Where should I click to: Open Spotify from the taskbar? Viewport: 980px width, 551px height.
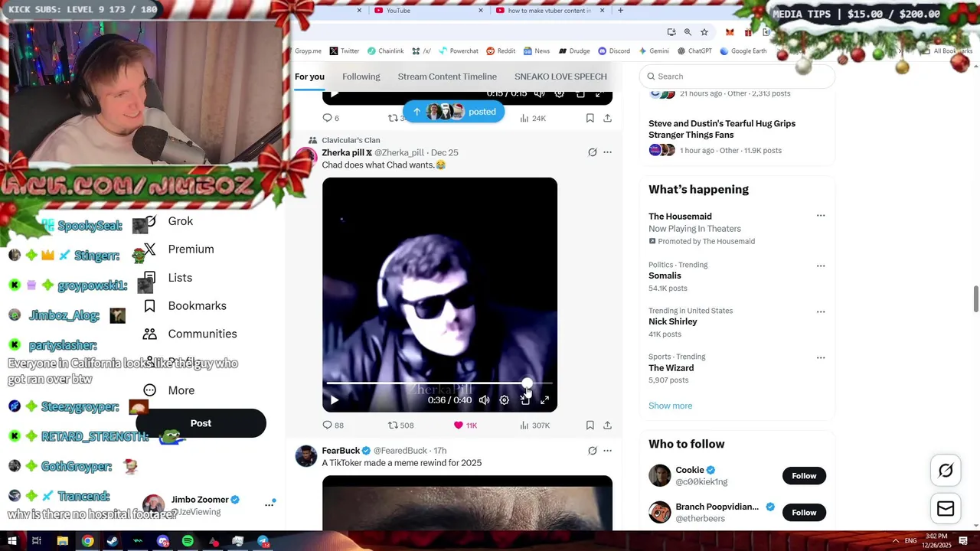(188, 541)
